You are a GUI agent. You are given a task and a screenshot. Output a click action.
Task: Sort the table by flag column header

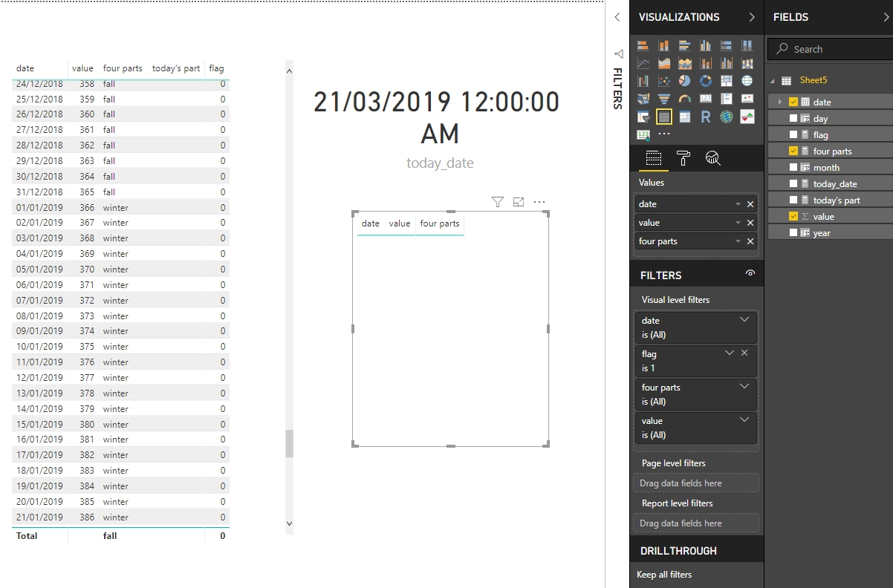(x=216, y=68)
